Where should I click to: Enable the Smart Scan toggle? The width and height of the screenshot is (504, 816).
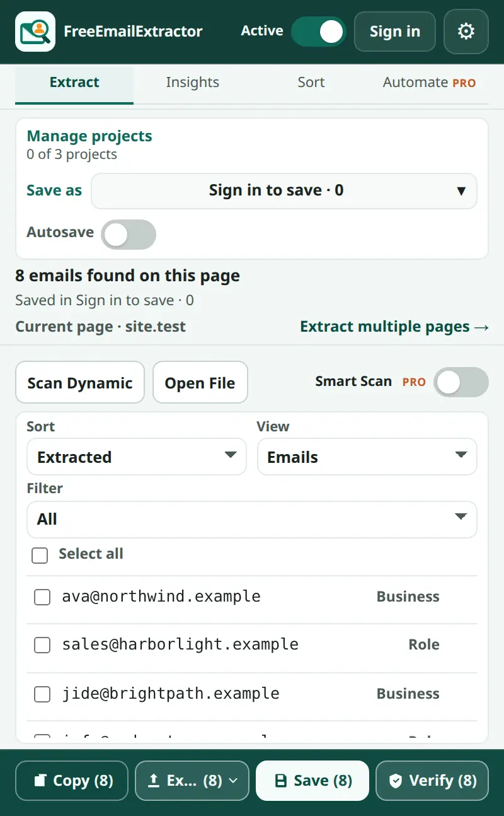pos(461,382)
